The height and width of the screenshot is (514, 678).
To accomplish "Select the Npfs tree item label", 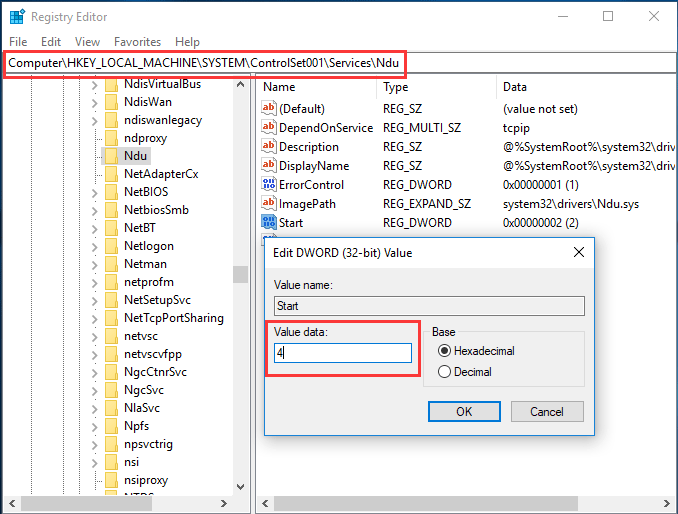I will pos(137,426).
